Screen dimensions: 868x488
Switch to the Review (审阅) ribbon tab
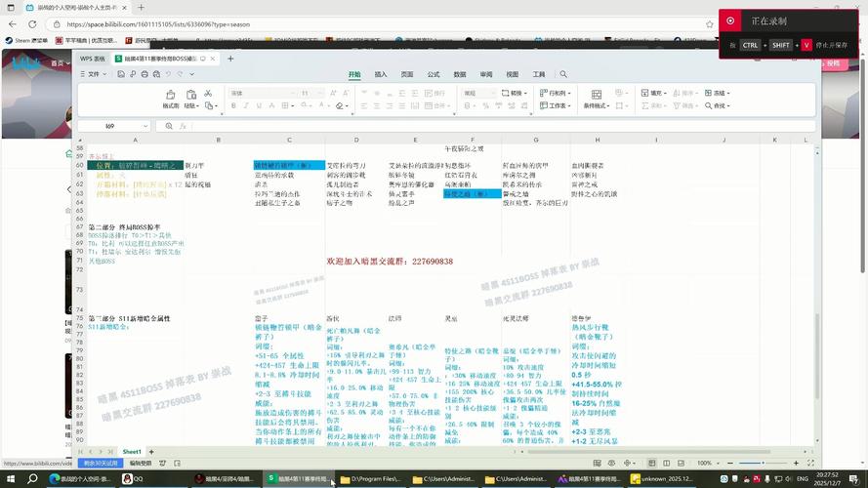(x=486, y=74)
